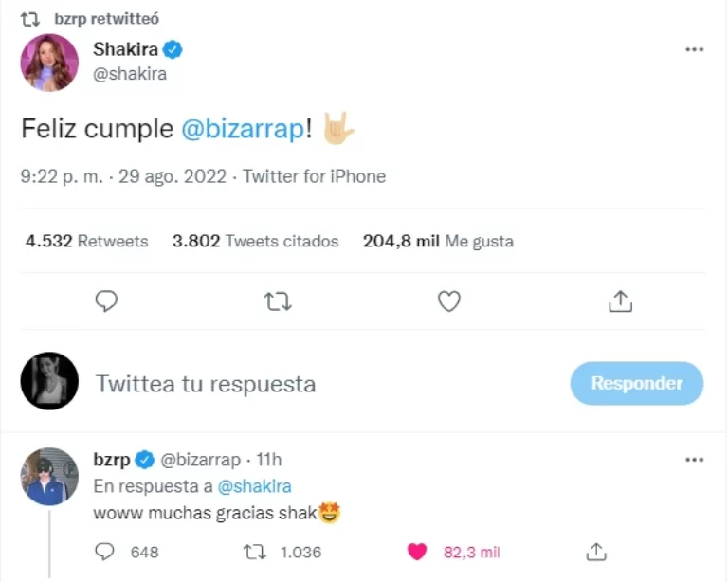The width and height of the screenshot is (728, 582).
Task: Like Shakira's tweet with the heart icon
Action: (x=448, y=301)
